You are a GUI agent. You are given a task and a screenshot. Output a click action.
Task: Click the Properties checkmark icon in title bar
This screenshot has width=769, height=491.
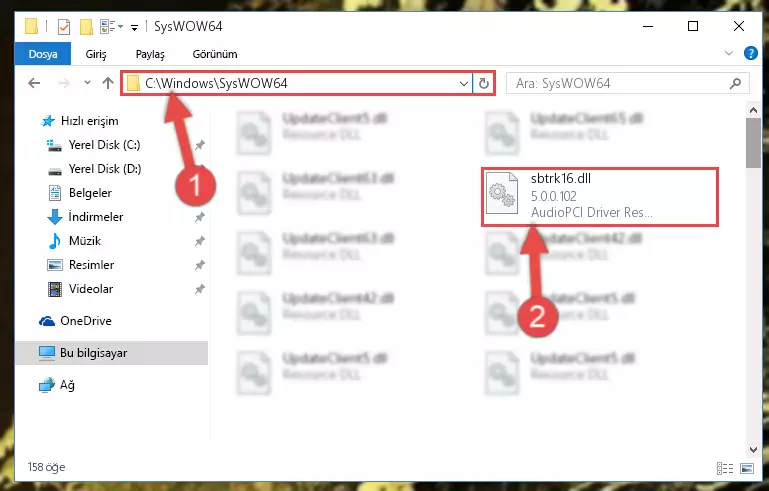pyautogui.click(x=64, y=26)
